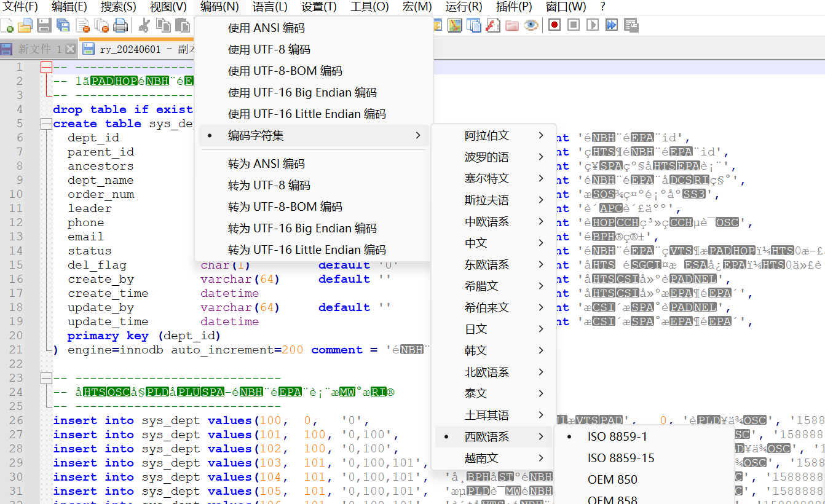
Task: Open the 东欧语系 charset submenu
Action: click(x=494, y=265)
